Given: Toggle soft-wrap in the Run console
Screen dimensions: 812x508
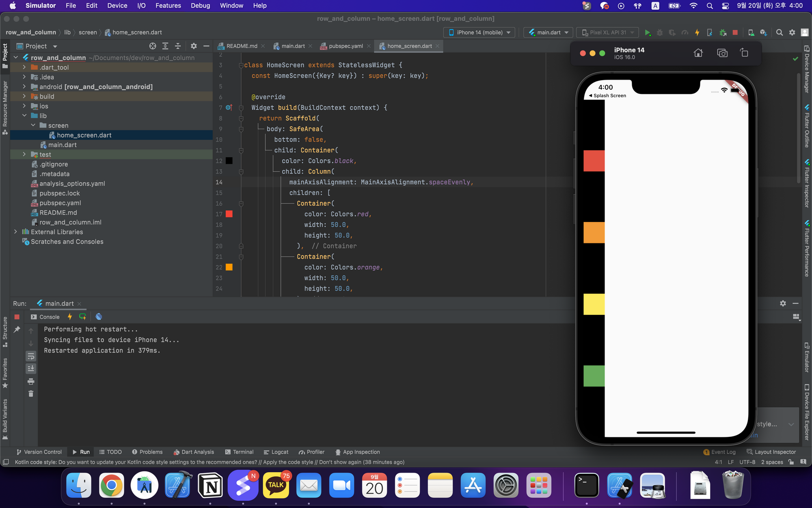Looking at the screenshot, I should click(x=31, y=356).
